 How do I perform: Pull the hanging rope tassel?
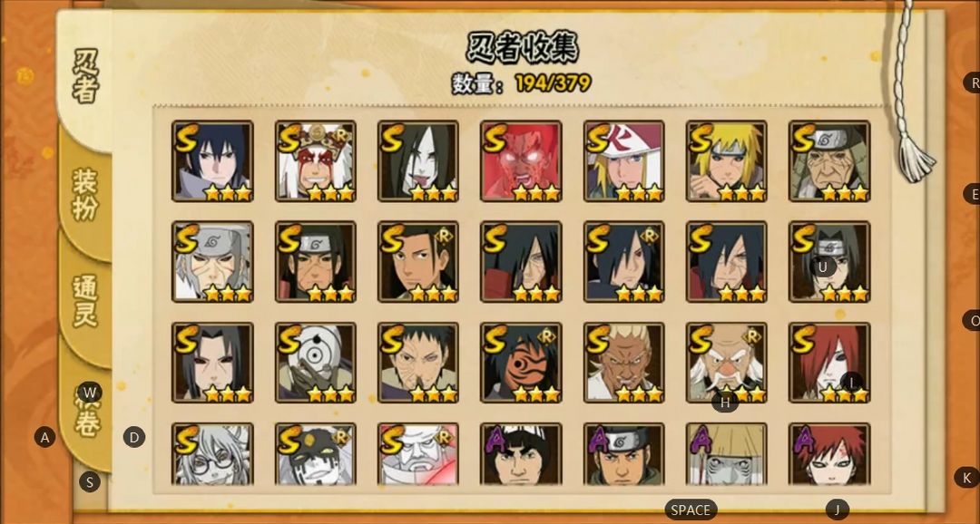pos(914,160)
